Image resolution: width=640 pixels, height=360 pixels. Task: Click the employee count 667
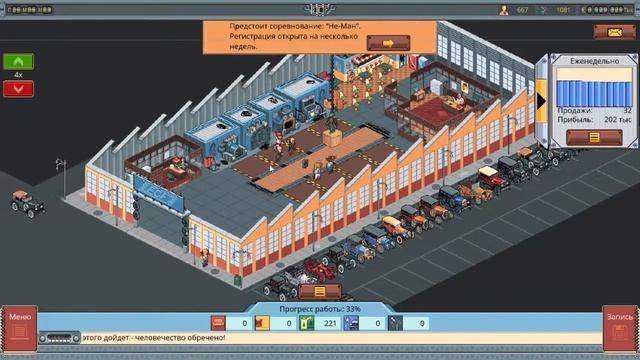(x=522, y=10)
